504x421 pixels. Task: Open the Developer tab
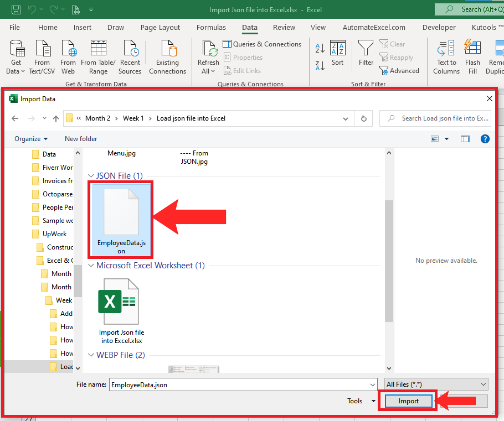pyautogui.click(x=439, y=27)
